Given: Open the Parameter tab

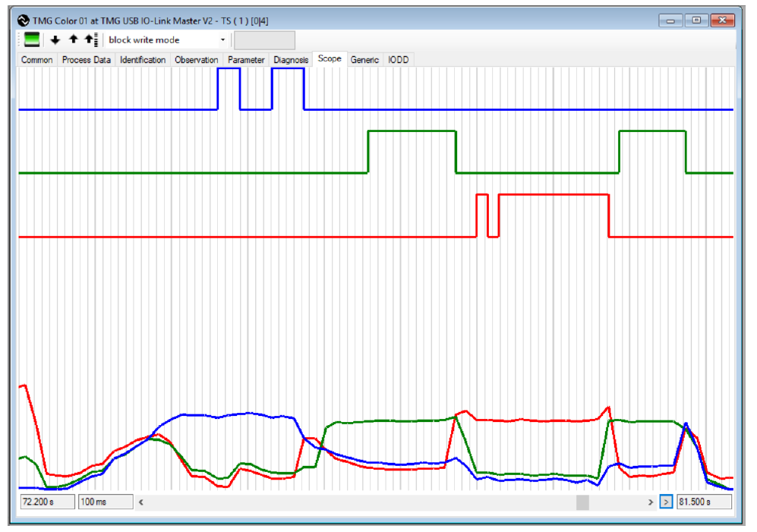Looking at the screenshot, I should click(x=247, y=60).
